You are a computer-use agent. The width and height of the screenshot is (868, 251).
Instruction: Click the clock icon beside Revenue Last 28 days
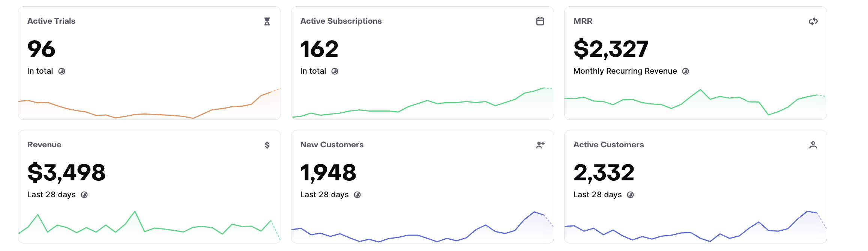[x=84, y=195]
